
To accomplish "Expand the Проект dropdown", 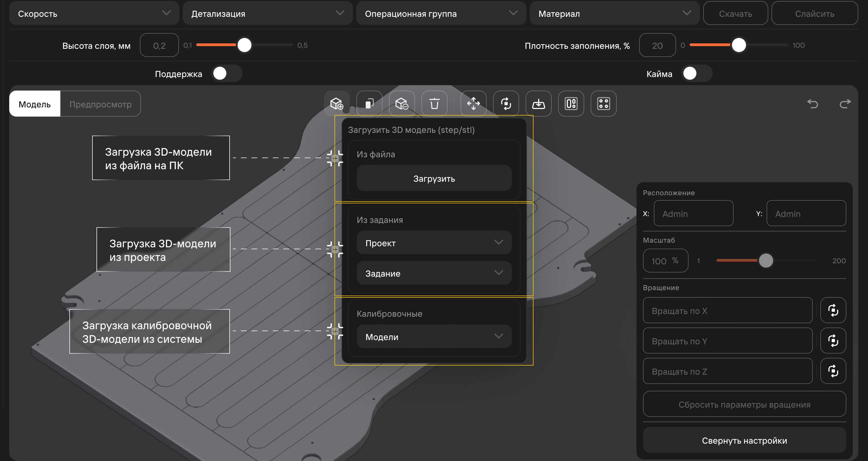I will [434, 243].
